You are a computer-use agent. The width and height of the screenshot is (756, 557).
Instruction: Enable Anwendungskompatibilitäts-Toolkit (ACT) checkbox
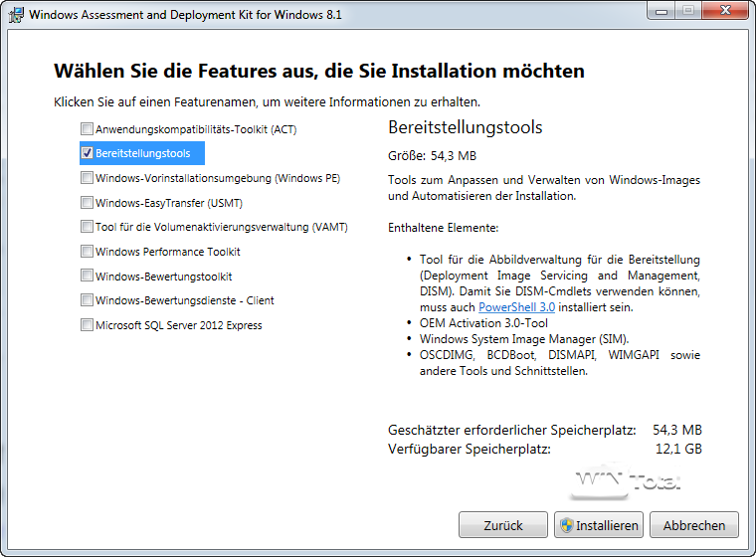(x=88, y=129)
